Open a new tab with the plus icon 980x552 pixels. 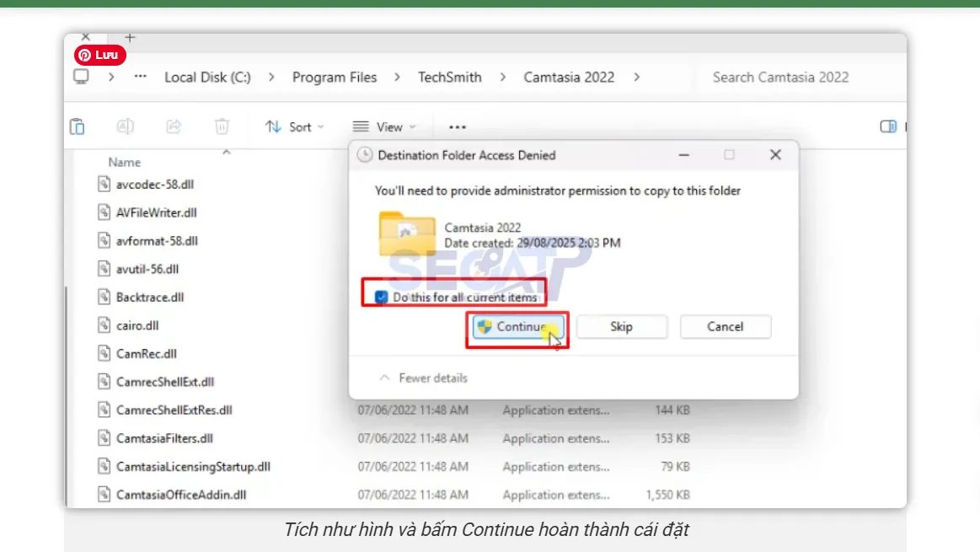(x=128, y=37)
